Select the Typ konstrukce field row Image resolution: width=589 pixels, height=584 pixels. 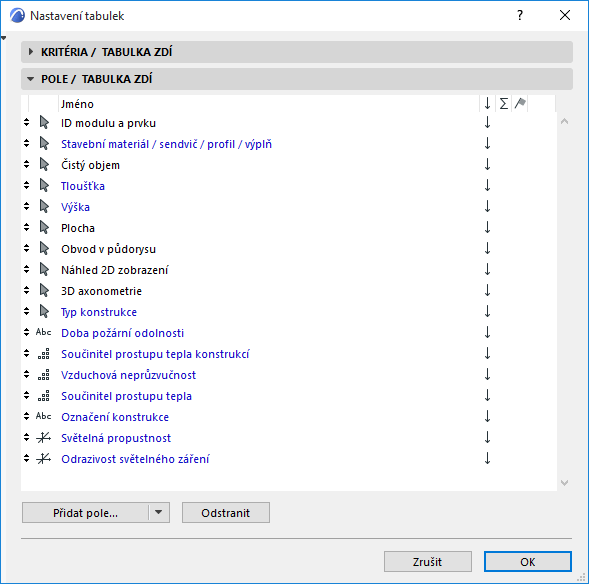[x=288, y=312]
